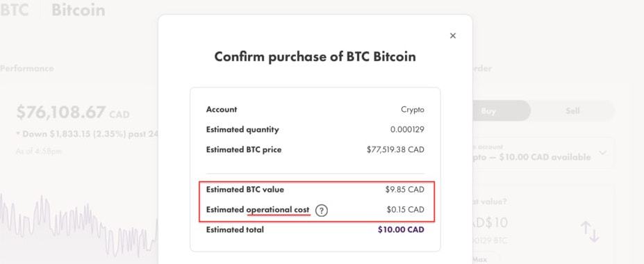Click the Down $1,833.15 change text

[87, 134]
